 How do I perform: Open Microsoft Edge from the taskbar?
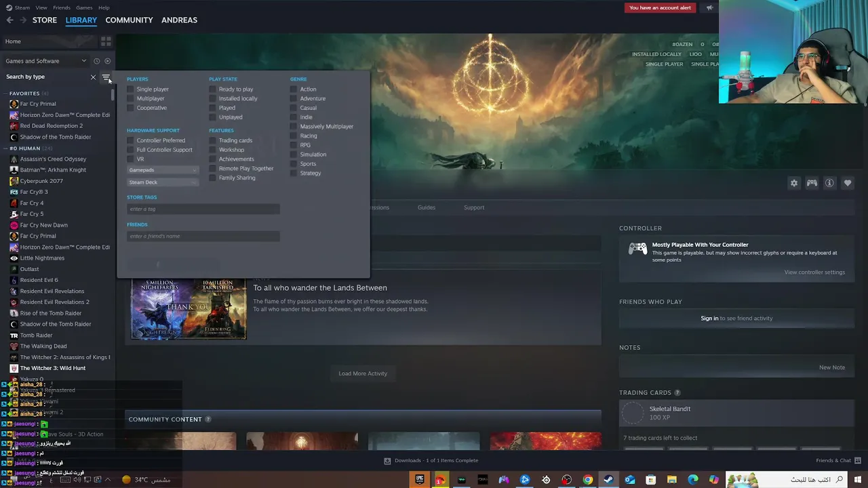[x=693, y=480]
